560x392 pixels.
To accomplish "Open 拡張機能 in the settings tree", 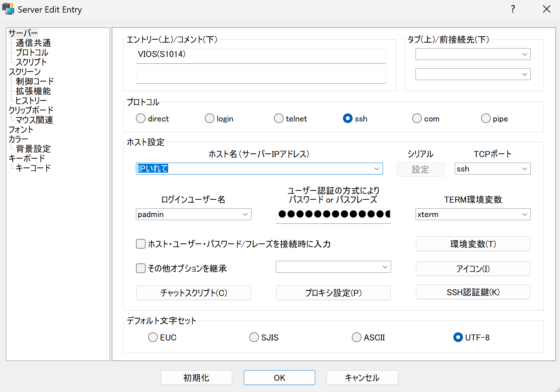I will click(33, 91).
